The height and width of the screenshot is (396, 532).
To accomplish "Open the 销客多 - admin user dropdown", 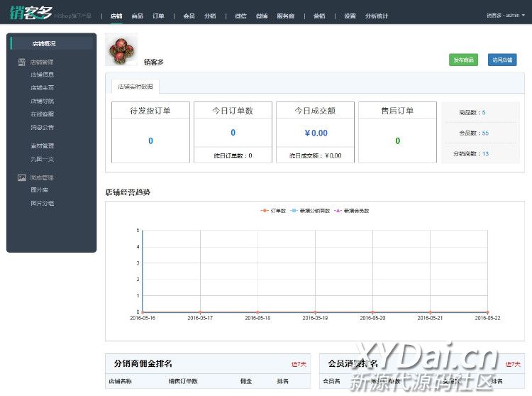I will [x=506, y=16].
